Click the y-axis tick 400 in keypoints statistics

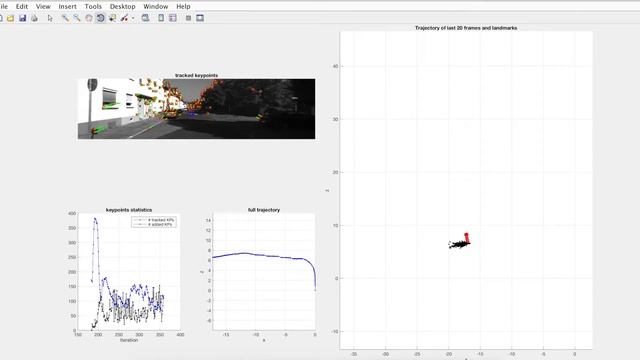[x=72, y=213]
